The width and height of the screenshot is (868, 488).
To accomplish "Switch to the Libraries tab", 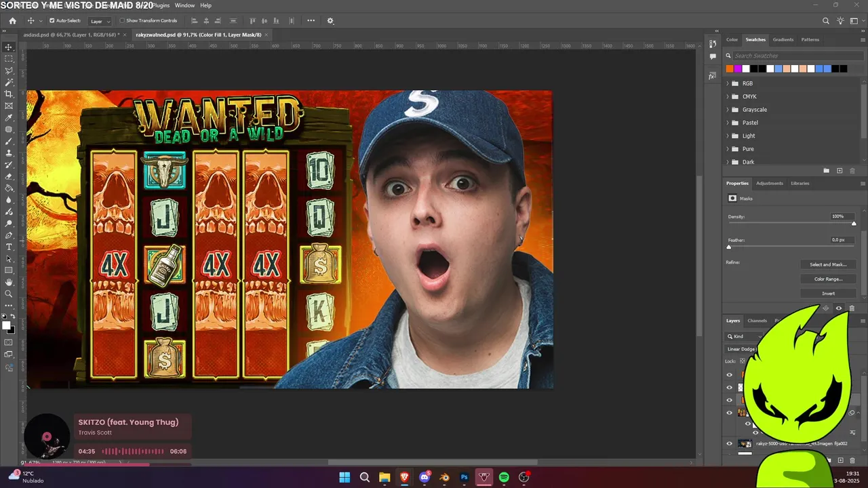I will [x=800, y=183].
